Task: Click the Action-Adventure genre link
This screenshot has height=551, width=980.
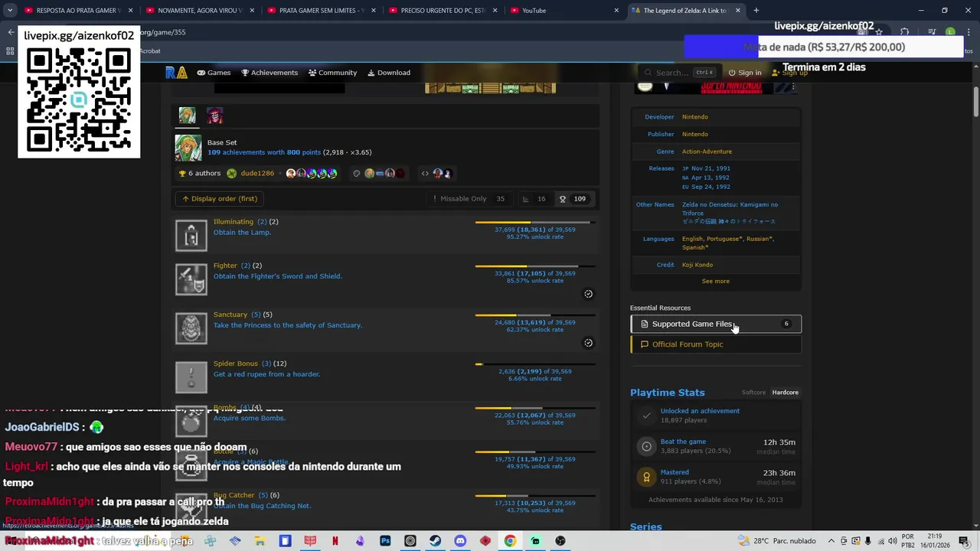Action: (707, 152)
